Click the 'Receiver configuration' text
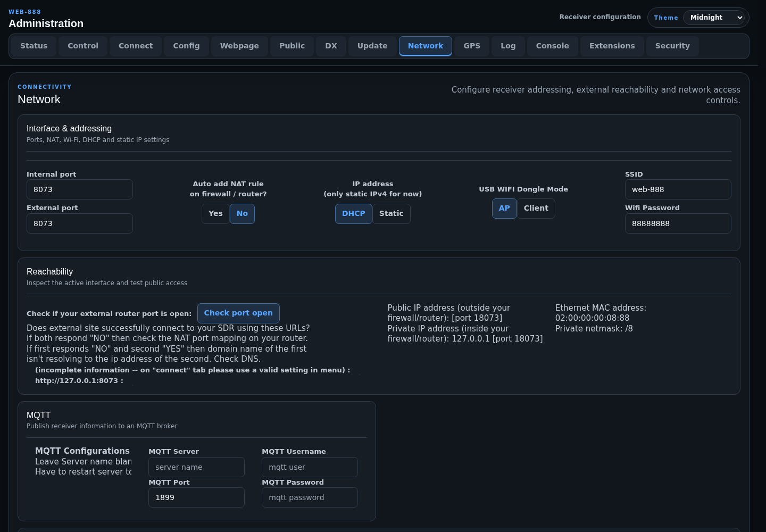The height and width of the screenshot is (532, 766). 600,17
